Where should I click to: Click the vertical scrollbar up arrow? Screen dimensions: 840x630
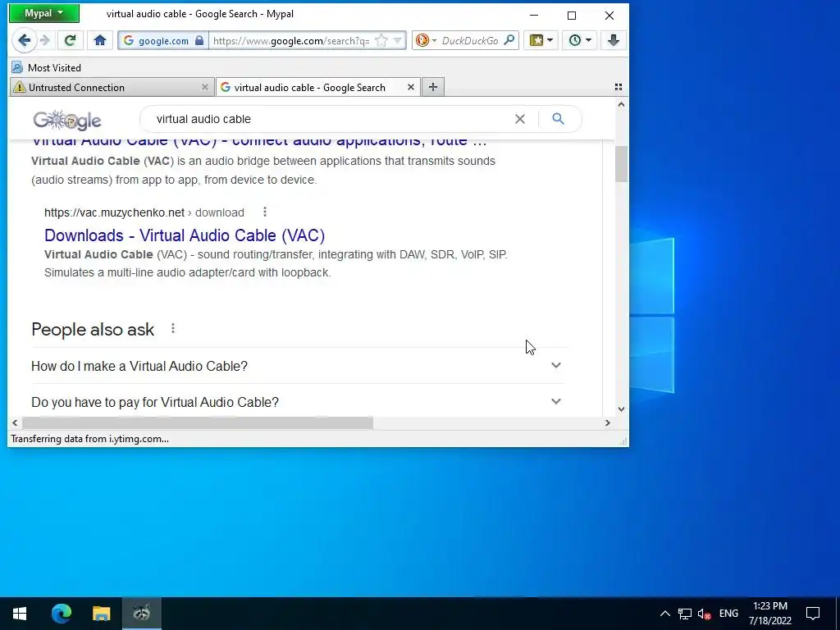tap(621, 105)
